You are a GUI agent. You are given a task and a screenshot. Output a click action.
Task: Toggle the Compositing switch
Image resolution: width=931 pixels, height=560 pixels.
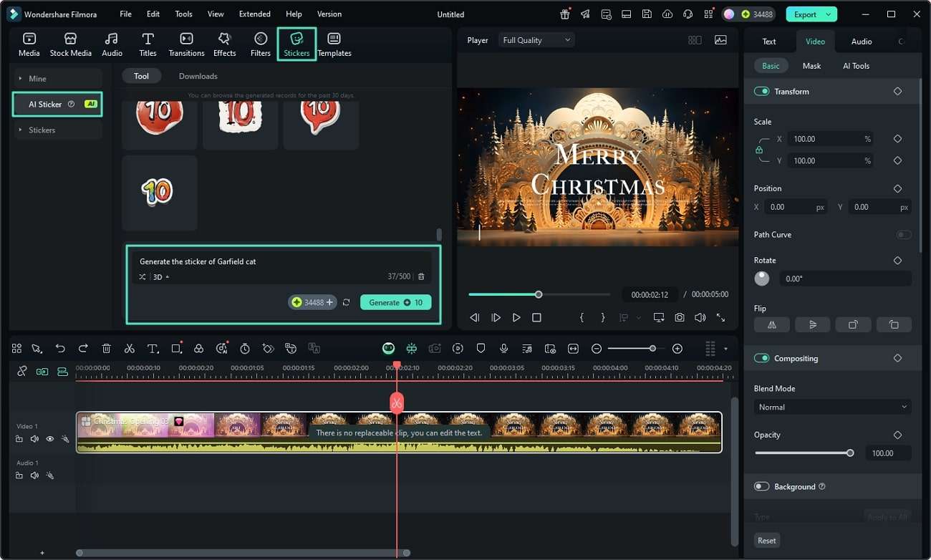[762, 358]
